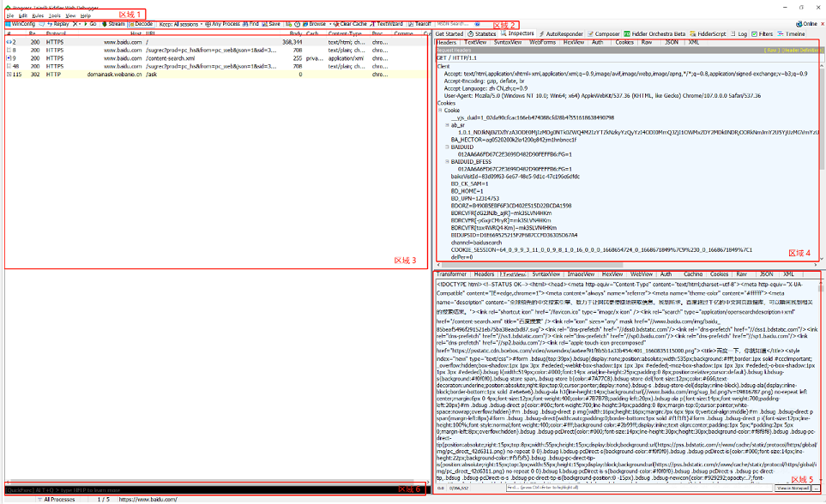
Task: Focus the response Find text field
Action: [640, 489]
